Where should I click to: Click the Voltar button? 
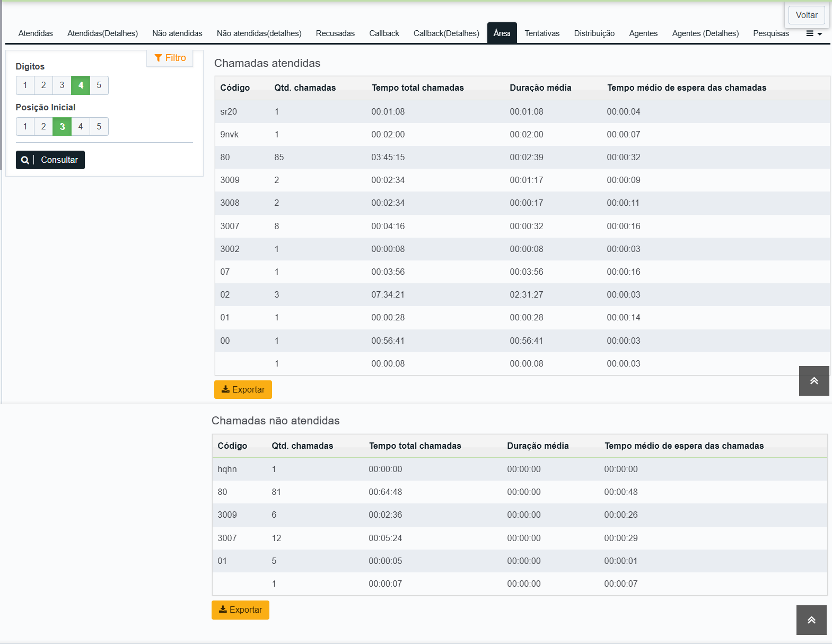coord(807,15)
